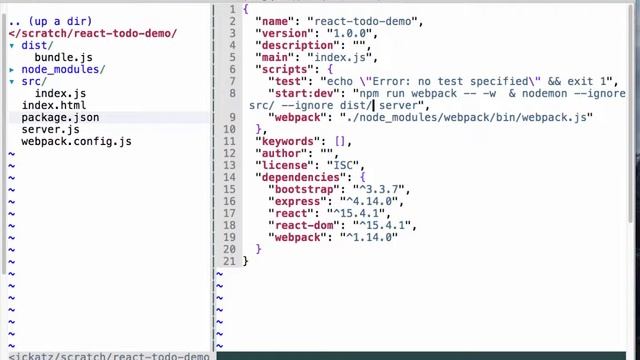Click the "ISC" license value
The width and height of the screenshot is (640, 360).
[x=342, y=166]
